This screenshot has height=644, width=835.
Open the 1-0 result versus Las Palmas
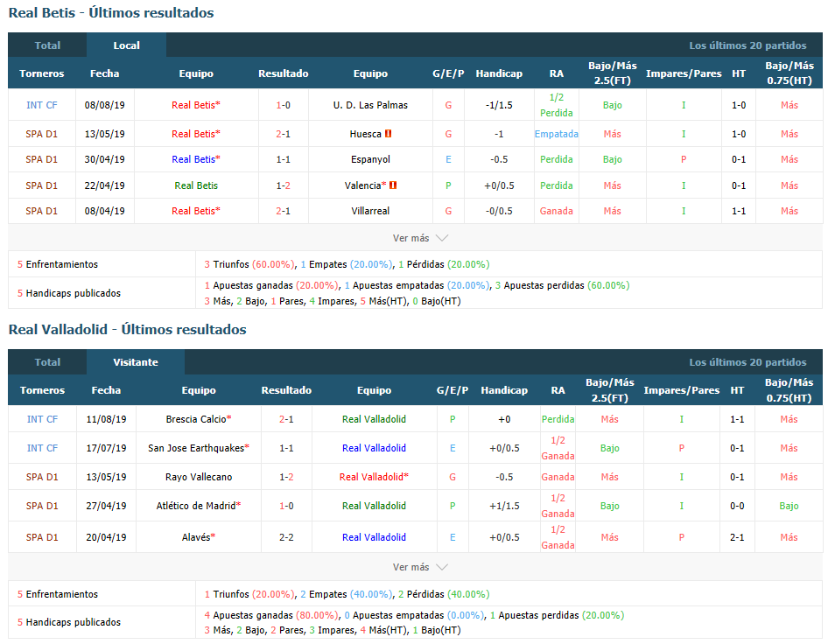tap(284, 105)
